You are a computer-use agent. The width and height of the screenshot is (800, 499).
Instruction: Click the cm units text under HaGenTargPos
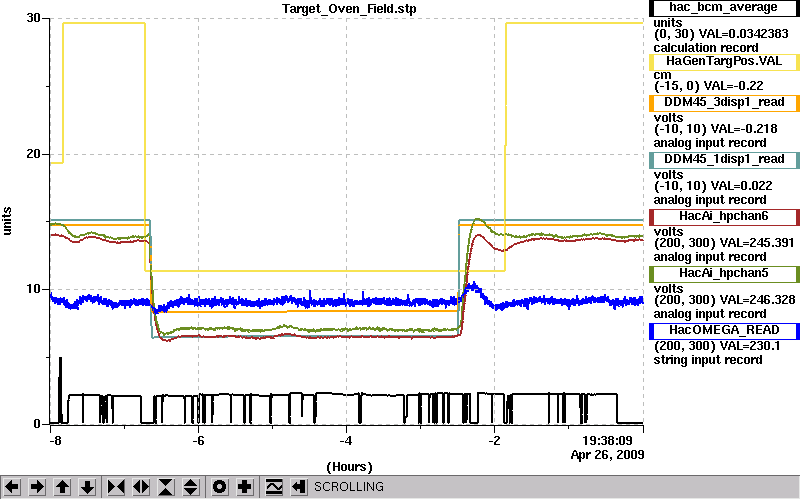pyautogui.click(x=662, y=75)
